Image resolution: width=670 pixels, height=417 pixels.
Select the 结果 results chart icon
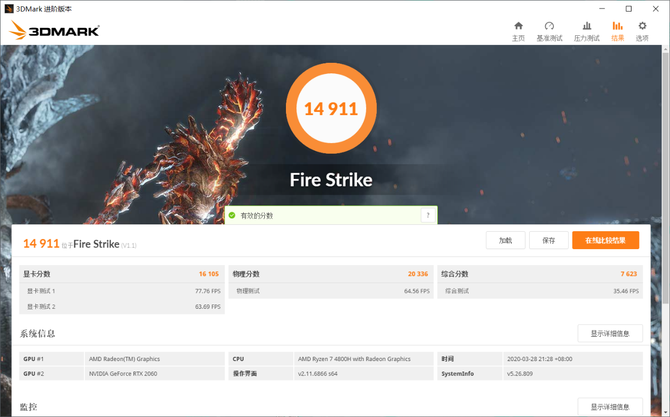[617, 27]
